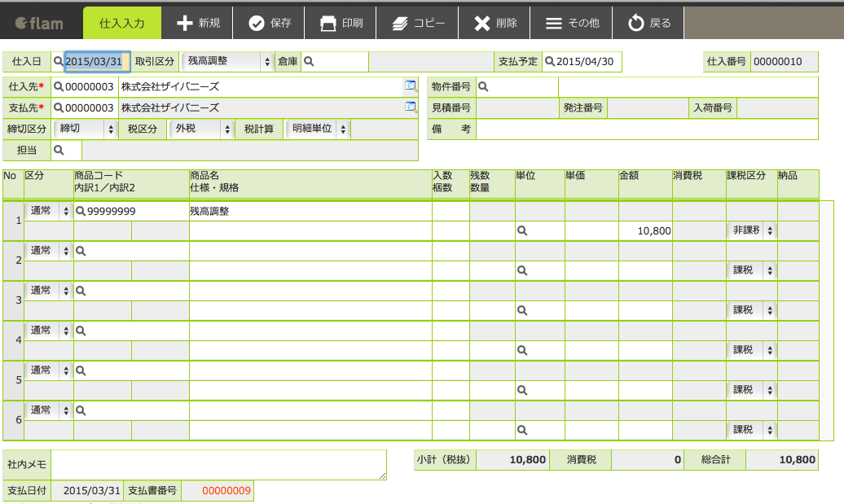Click the 担当 search icon

59,150
